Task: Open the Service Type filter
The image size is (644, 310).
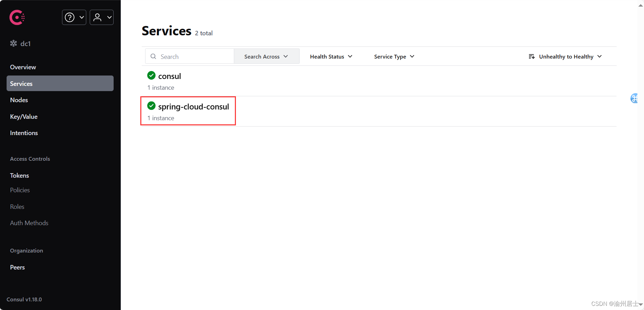Action: [x=394, y=56]
